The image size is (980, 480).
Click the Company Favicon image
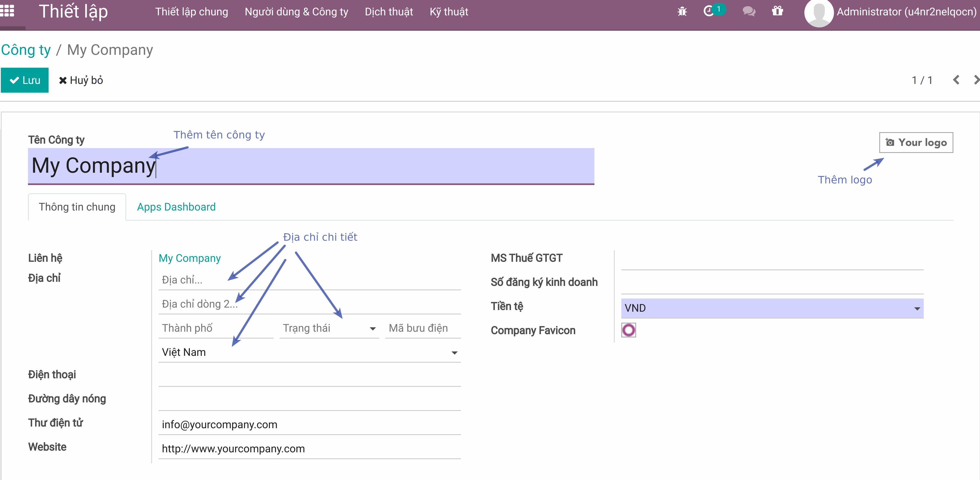pyautogui.click(x=628, y=330)
